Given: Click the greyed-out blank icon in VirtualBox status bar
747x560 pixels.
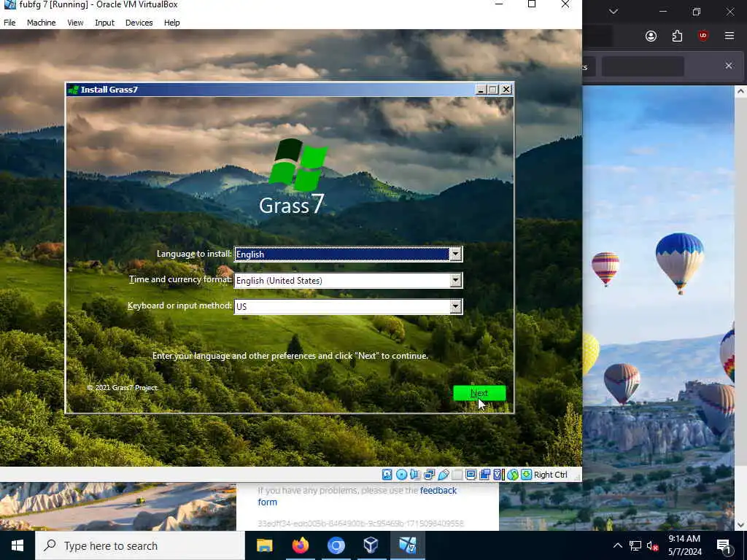Looking at the screenshot, I should coord(457,474).
